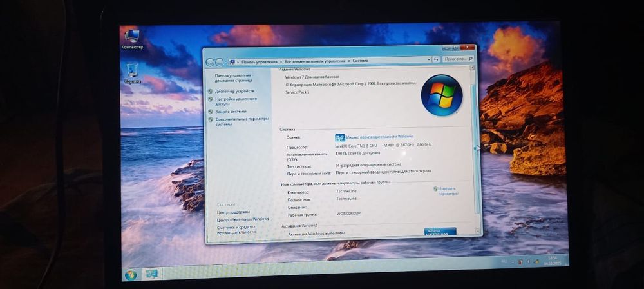Click the Back navigation arrow button
Viewport: 644px width, 289px height.
[211, 62]
